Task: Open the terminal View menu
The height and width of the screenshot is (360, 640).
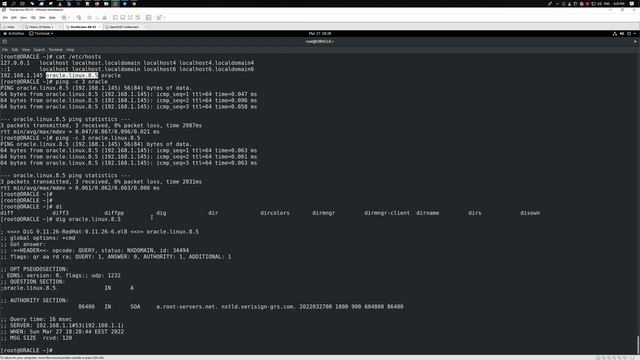Action: coord(26,50)
